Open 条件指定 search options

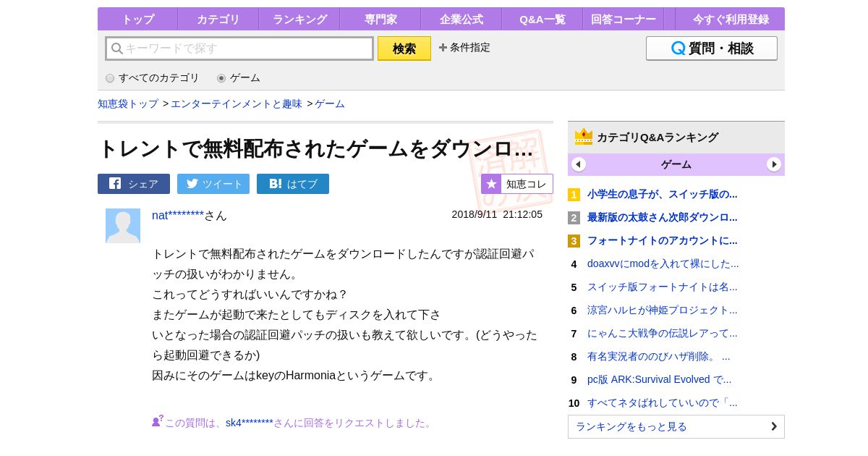464,48
